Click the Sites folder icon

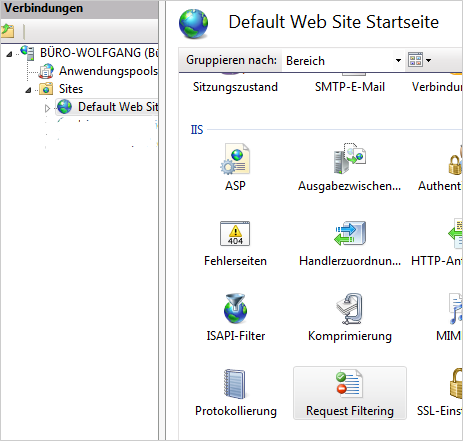click(x=46, y=89)
